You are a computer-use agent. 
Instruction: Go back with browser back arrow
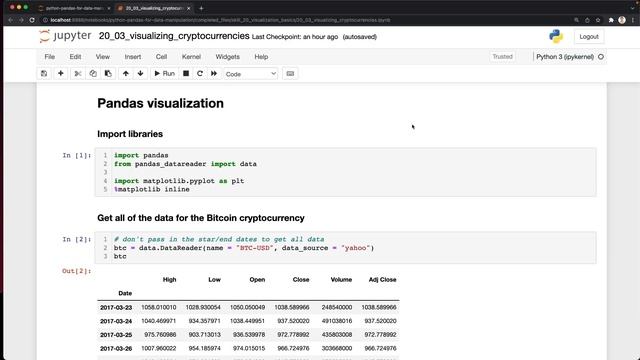point(11,20)
